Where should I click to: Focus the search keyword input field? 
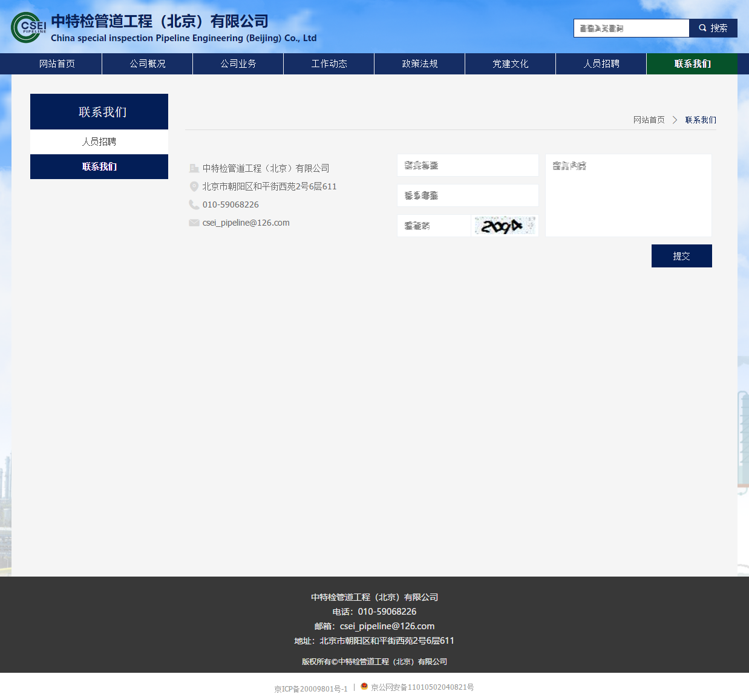(631, 28)
